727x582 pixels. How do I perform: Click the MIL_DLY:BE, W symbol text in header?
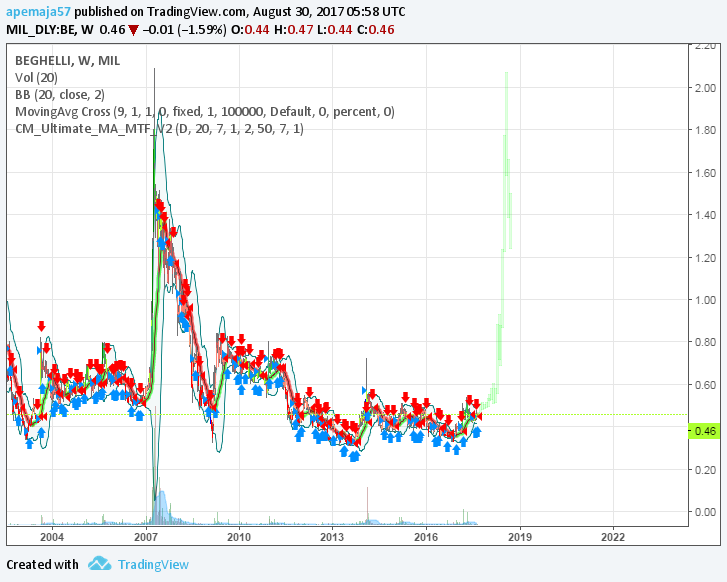(x=50, y=30)
